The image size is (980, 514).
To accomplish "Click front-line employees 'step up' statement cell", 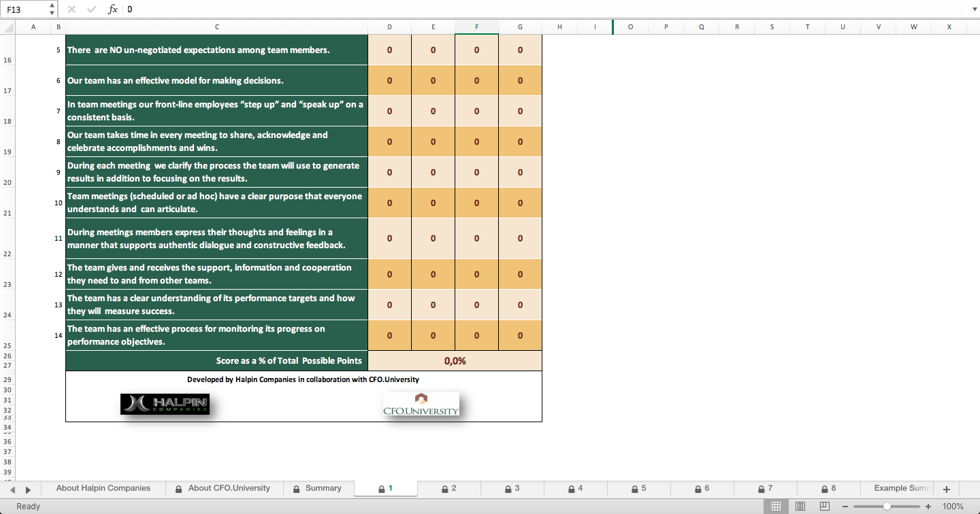I will click(x=216, y=111).
